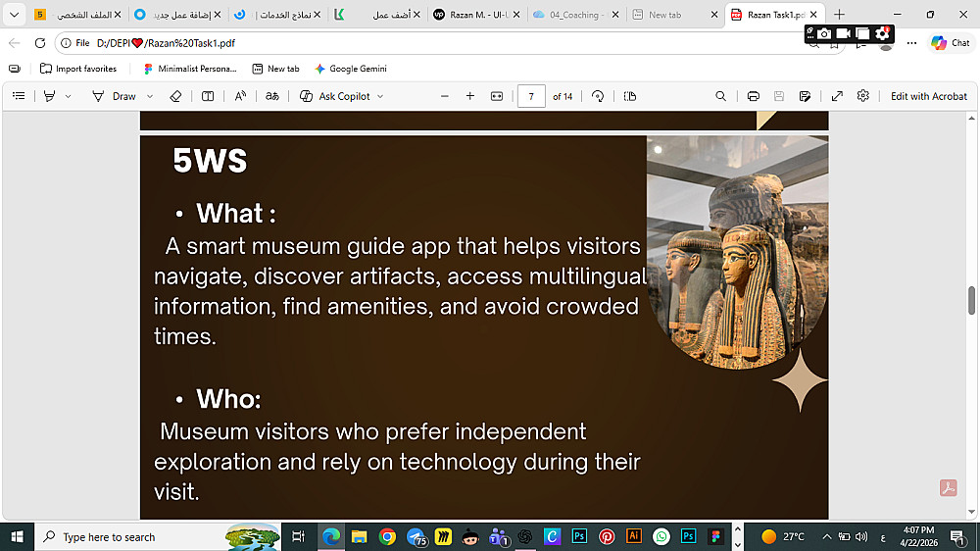Open WhatsApp from the taskbar
980x551 pixels.
(x=661, y=536)
